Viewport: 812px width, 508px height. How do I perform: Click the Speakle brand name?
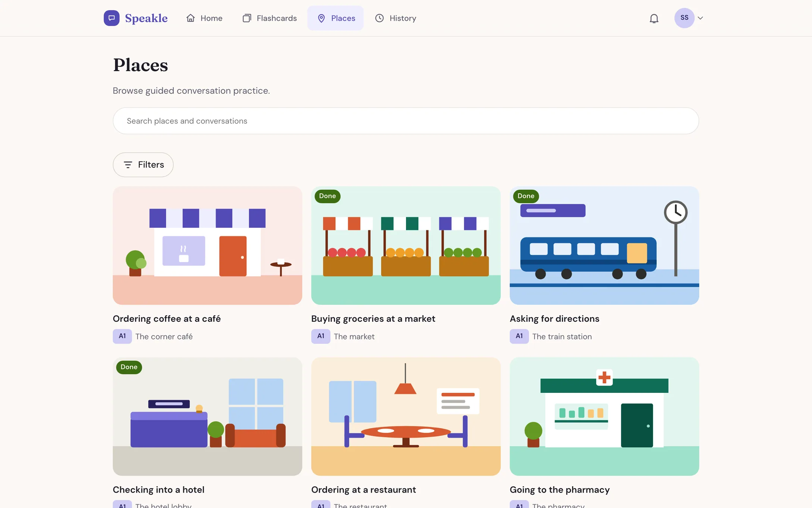pos(146,18)
